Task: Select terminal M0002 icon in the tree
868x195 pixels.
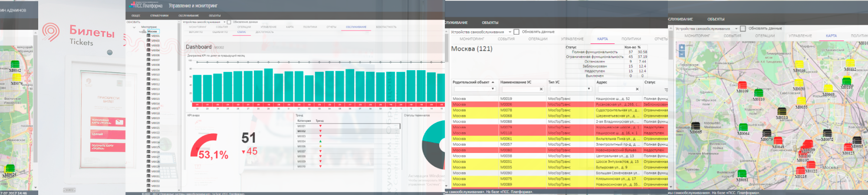Action: (x=148, y=41)
